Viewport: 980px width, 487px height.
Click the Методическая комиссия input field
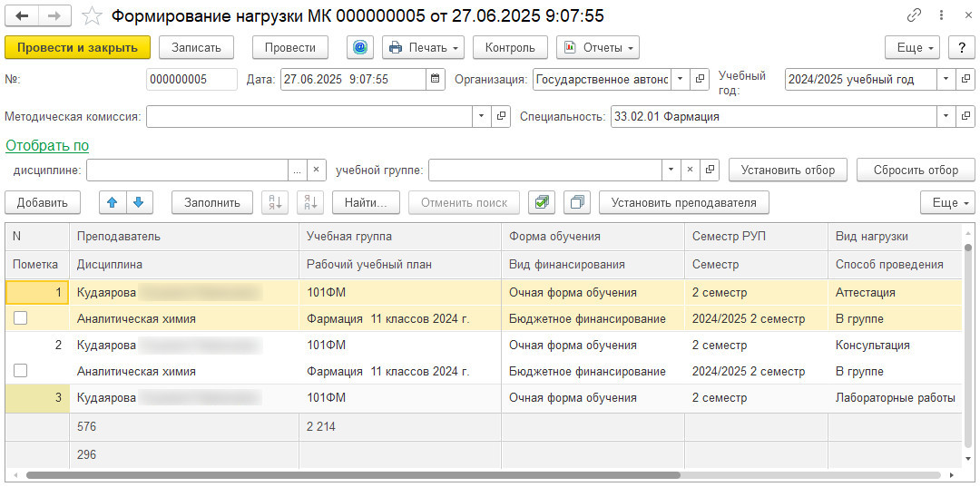(309, 117)
